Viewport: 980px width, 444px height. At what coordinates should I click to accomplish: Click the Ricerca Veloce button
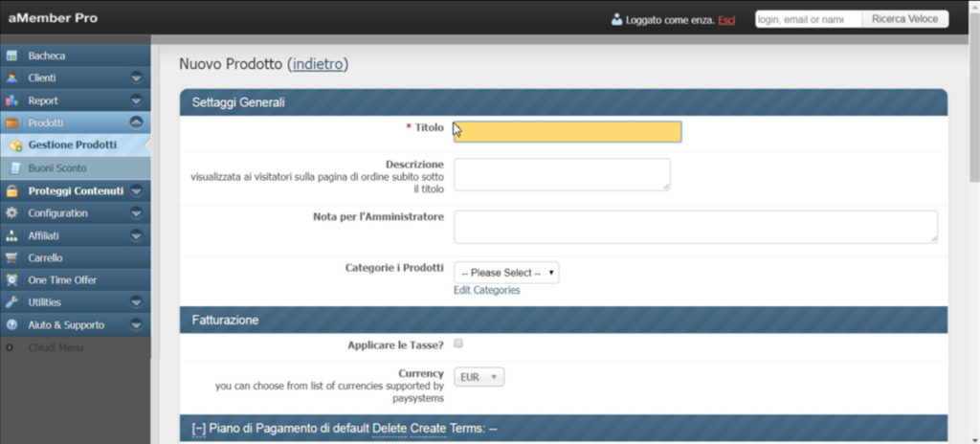(904, 19)
